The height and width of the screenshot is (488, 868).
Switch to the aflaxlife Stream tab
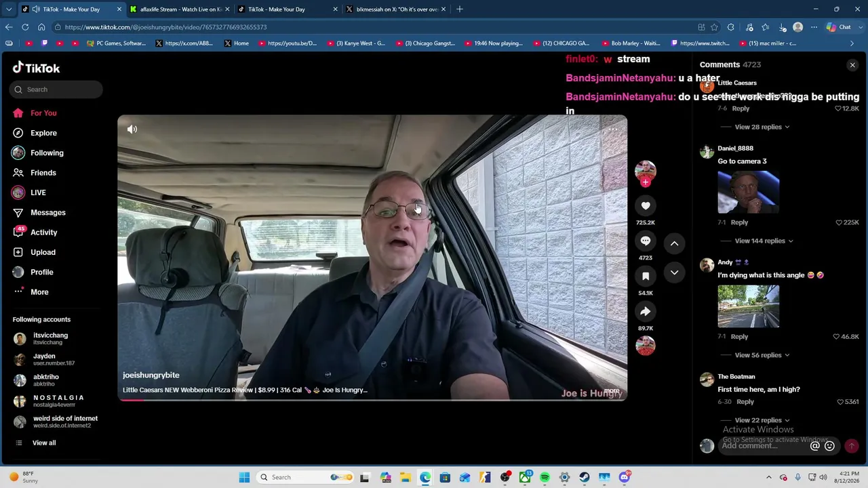click(178, 9)
